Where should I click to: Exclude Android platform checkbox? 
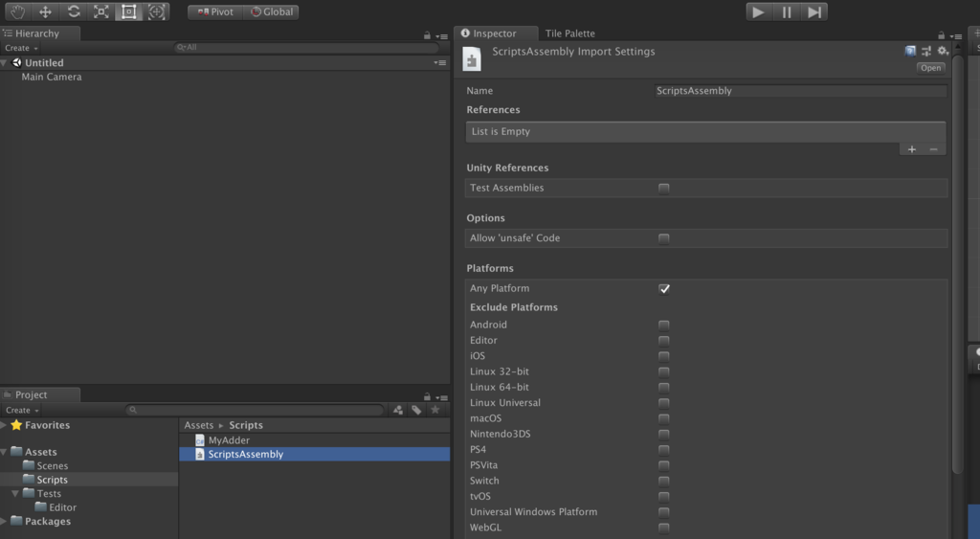point(664,326)
